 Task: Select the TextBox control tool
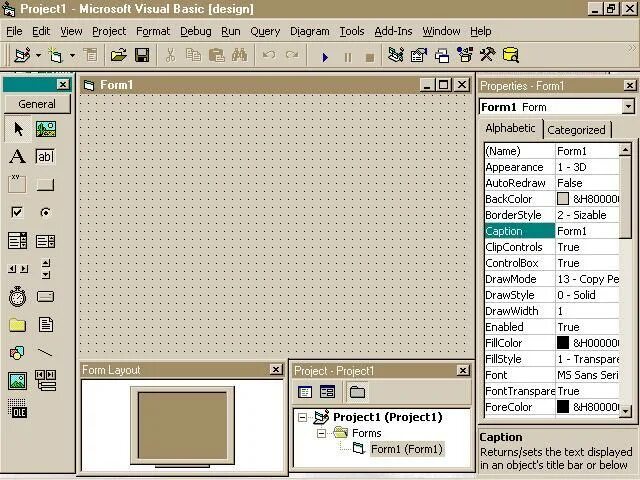tap(45, 157)
